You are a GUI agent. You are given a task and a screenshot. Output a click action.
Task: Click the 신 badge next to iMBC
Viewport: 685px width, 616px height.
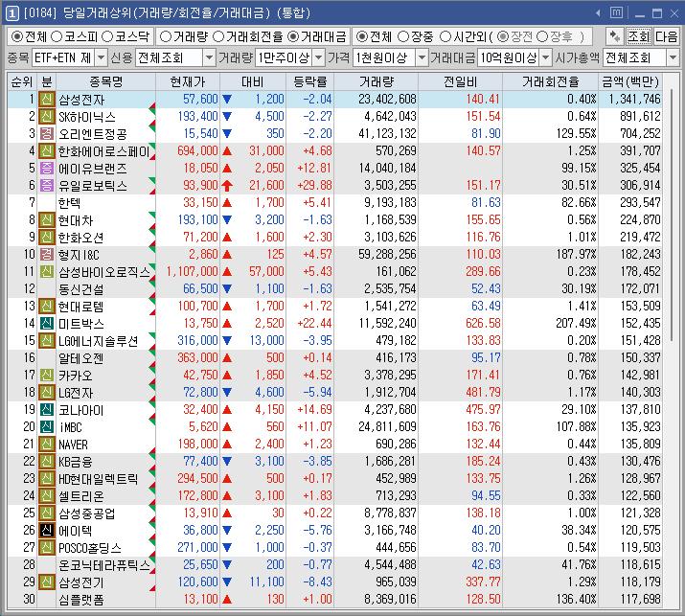(47, 427)
